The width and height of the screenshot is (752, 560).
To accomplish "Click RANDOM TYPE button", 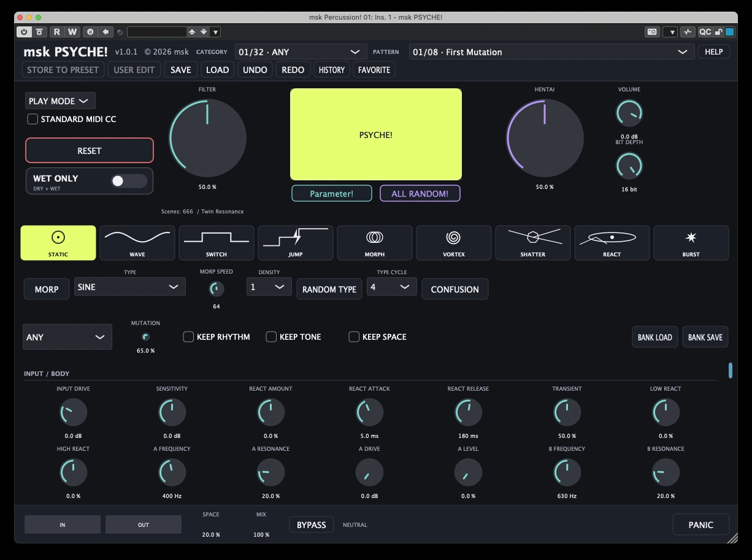I will click(329, 290).
